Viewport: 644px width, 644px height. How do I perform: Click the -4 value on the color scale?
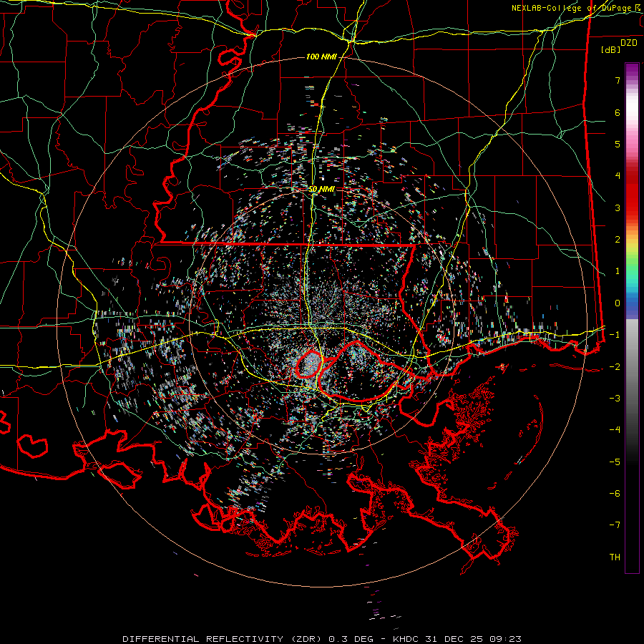[615, 430]
